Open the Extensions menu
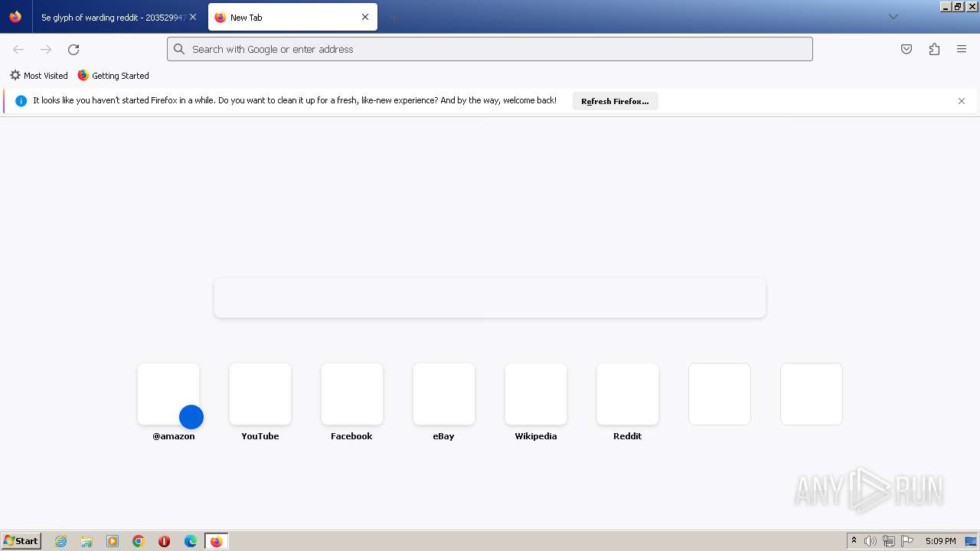This screenshot has width=980, height=551. pos(934,49)
